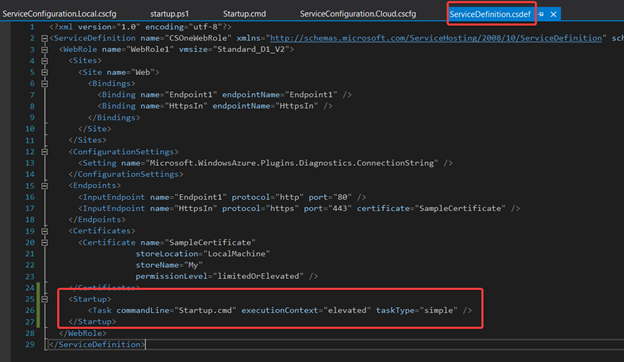Click InputEndpoint port "80" value
This screenshot has height=362, width=624.
pos(342,197)
